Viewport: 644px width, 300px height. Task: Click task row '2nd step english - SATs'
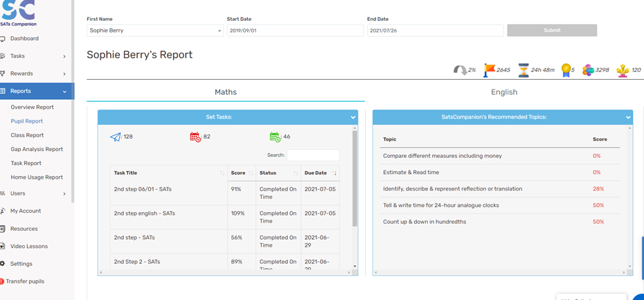(x=225, y=218)
